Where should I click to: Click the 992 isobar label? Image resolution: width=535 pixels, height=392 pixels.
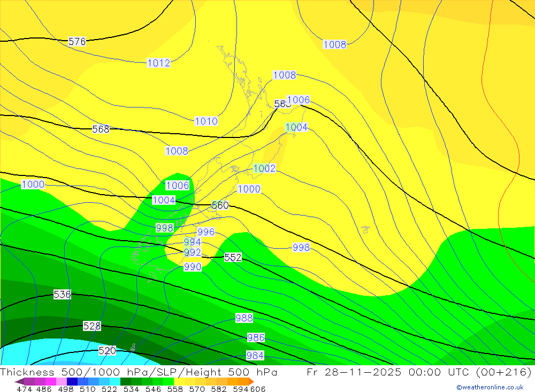(x=193, y=252)
